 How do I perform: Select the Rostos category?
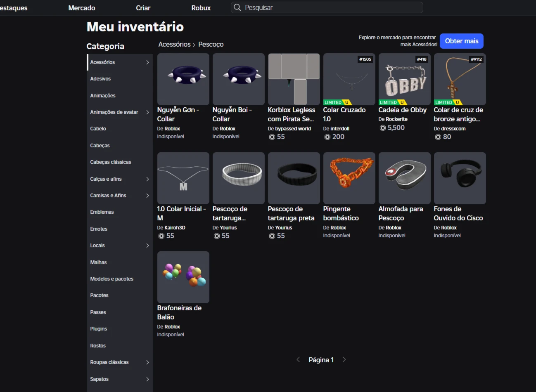click(119, 346)
